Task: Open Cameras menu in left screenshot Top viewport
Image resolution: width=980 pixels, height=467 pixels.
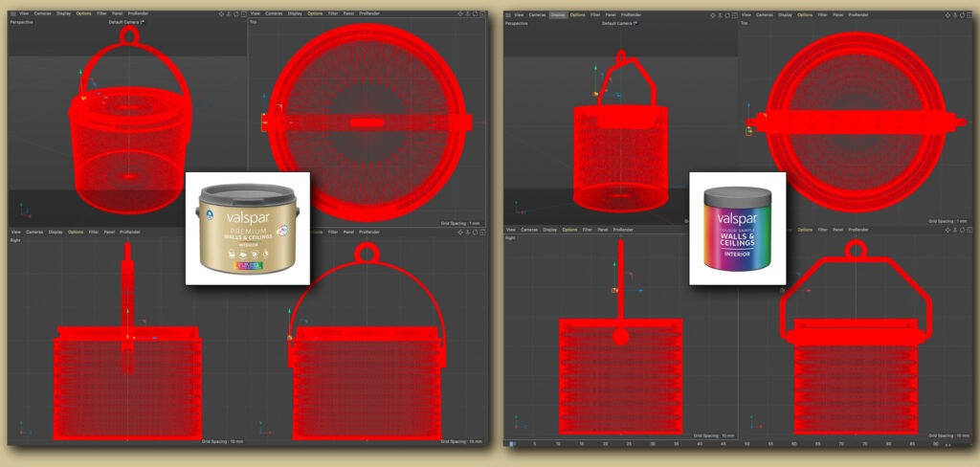Action: 274,13
